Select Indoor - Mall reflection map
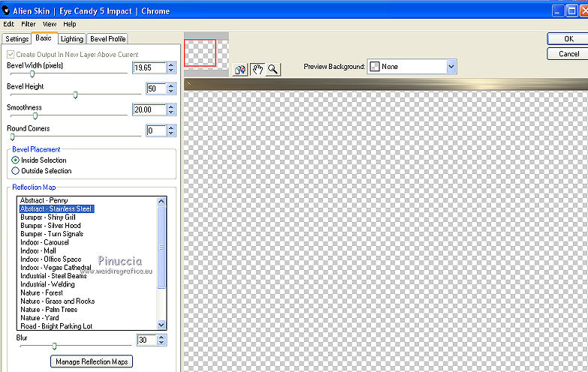 tap(38, 250)
